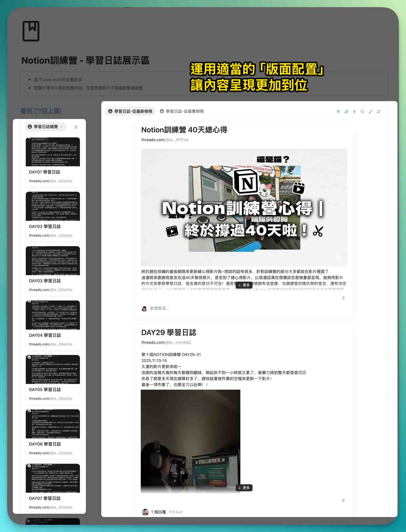The height and width of the screenshot is (532, 406).
Task: Open view settings next to the expand icon
Action: coord(378,111)
